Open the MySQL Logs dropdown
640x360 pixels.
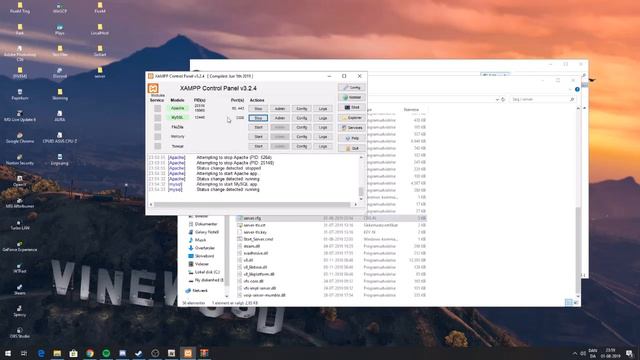(323, 118)
